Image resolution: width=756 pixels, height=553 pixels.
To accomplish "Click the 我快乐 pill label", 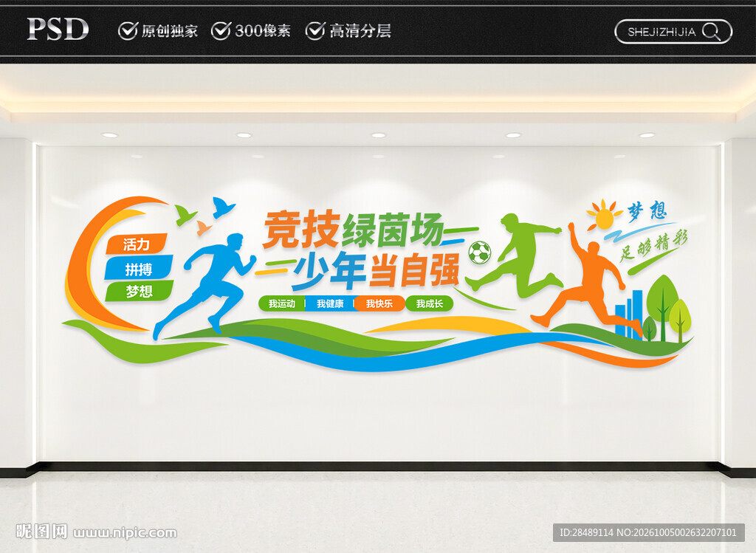I will coord(379,303).
